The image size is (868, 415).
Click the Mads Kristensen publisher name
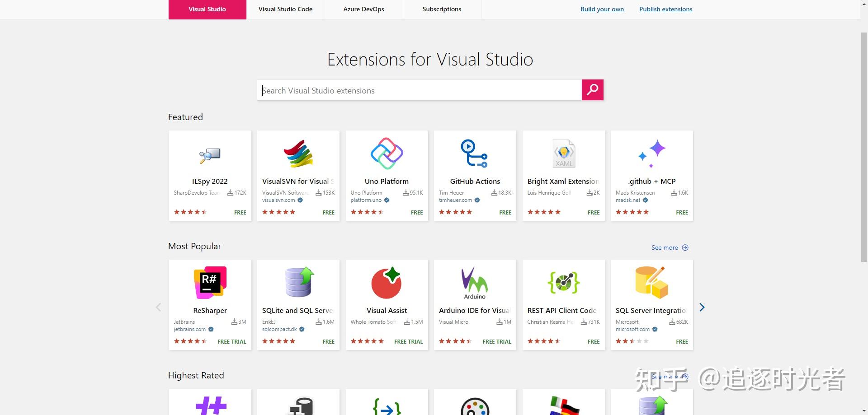click(635, 193)
